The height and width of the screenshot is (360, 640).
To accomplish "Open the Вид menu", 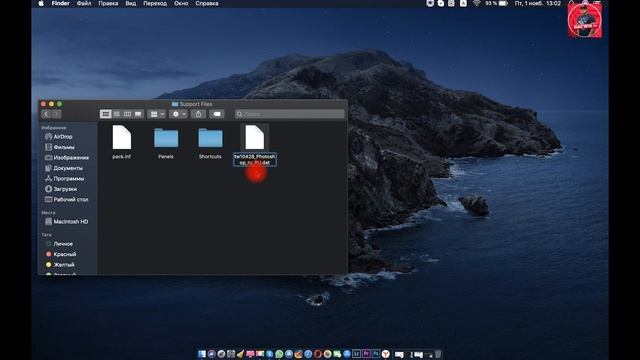I will 131,3.
